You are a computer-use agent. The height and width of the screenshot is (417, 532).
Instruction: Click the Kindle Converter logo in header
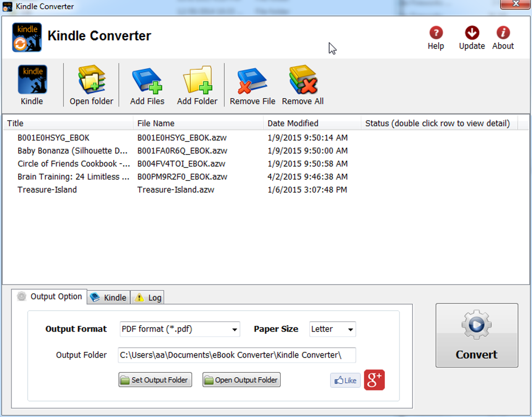(27, 38)
